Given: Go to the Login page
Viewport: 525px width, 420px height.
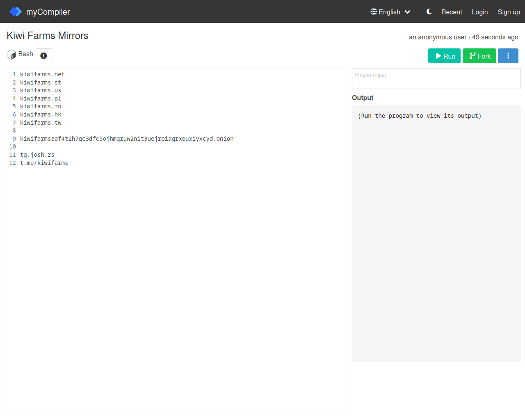Looking at the screenshot, I should click(x=480, y=12).
